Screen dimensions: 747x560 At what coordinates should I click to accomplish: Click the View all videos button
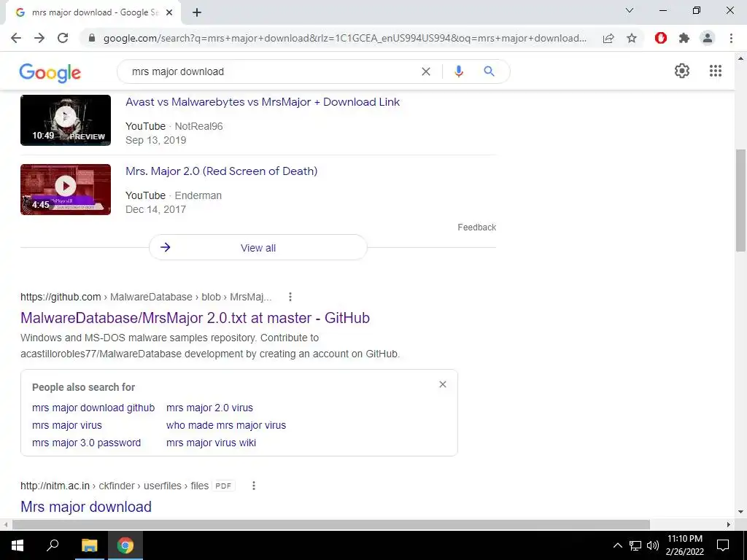258,248
